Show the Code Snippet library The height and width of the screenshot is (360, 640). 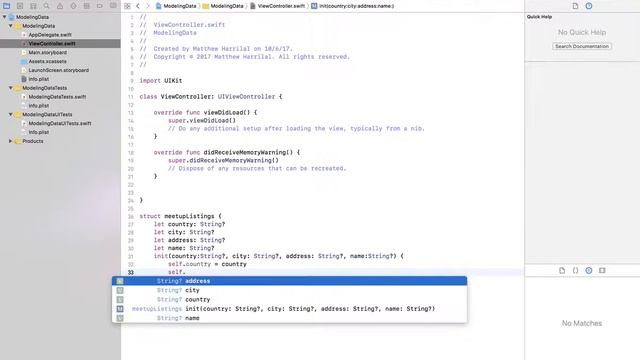pos(576,270)
